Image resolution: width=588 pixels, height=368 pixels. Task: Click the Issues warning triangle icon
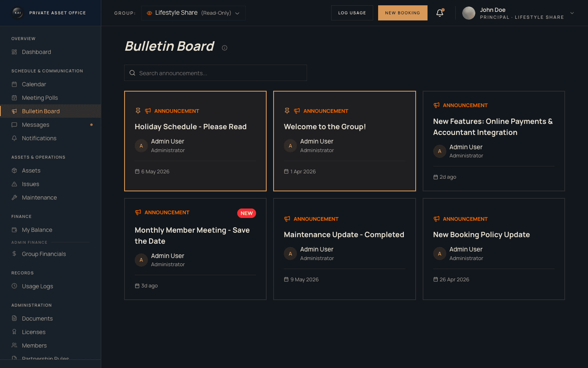point(14,184)
